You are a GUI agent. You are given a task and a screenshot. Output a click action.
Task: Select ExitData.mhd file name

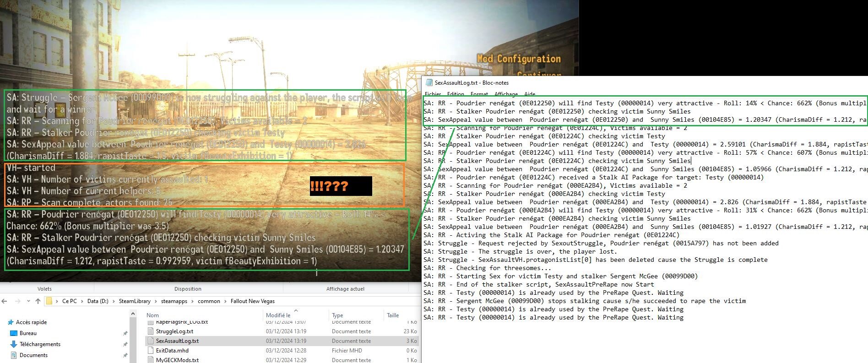pyautogui.click(x=172, y=351)
